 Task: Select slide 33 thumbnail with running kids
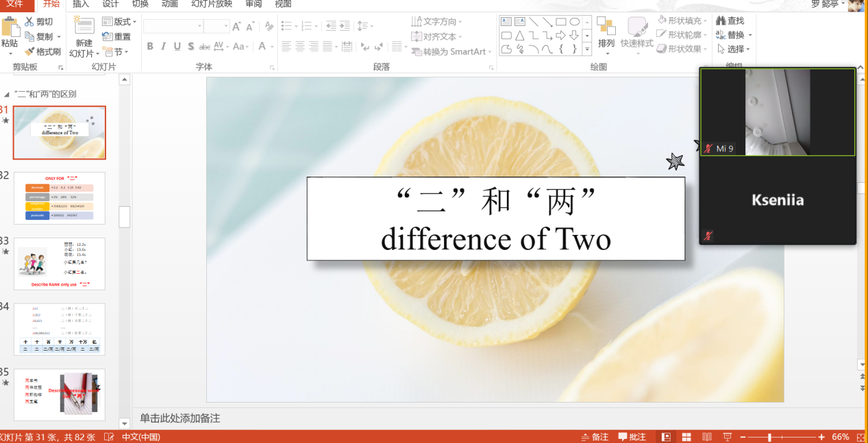(x=60, y=264)
